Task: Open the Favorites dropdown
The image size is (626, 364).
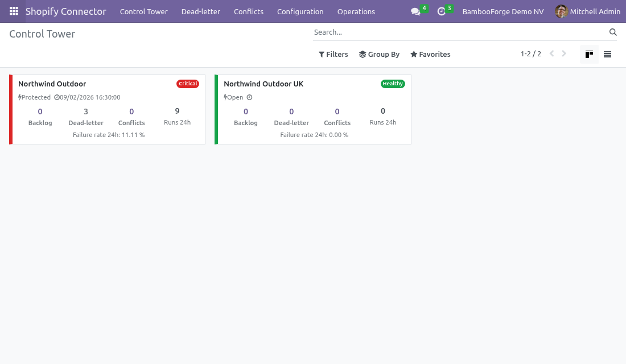Action: 430,54
